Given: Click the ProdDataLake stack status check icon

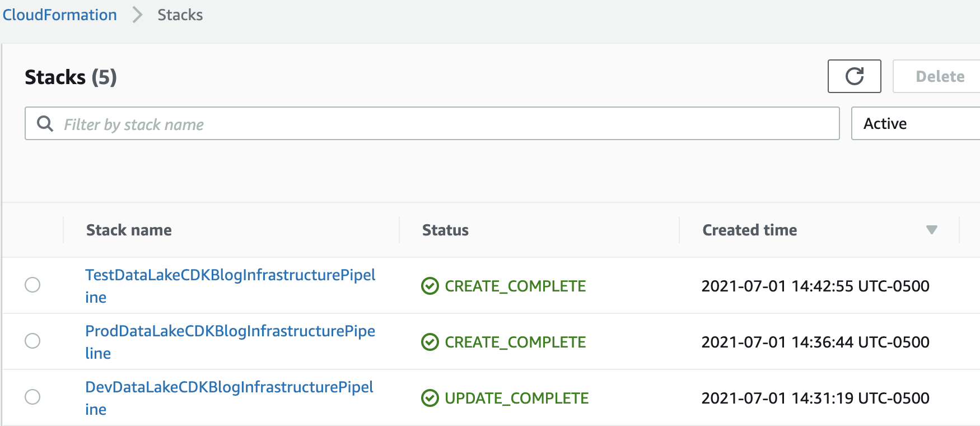Looking at the screenshot, I should click(x=430, y=342).
